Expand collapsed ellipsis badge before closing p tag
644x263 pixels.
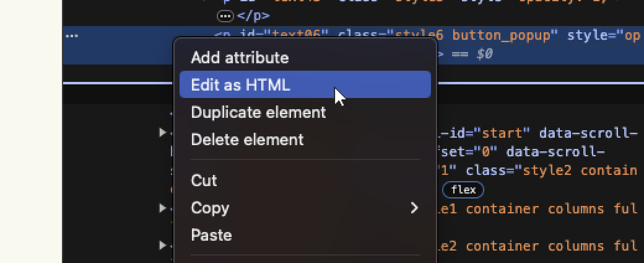(x=225, y=16)
